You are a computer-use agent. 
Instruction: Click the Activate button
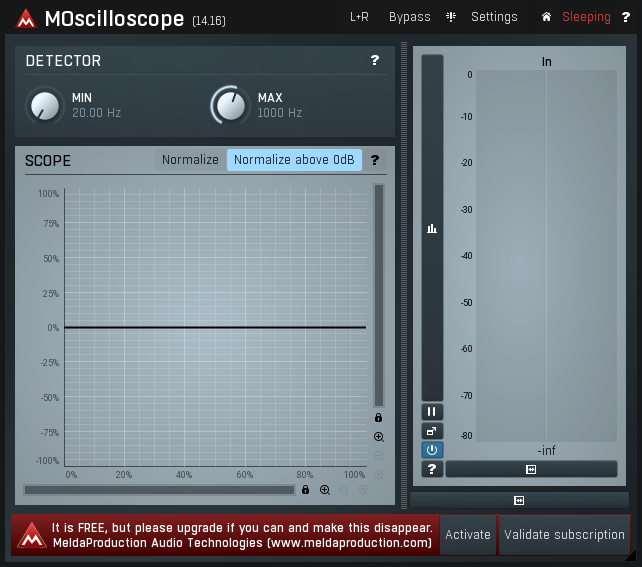[x=468, y=535]
